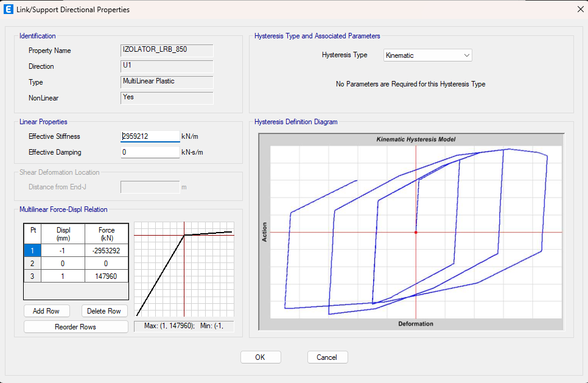Click the force cell 0 in row 2
Image resolution: width=588 pixels, height=383 pixels.
click(107, 263)
